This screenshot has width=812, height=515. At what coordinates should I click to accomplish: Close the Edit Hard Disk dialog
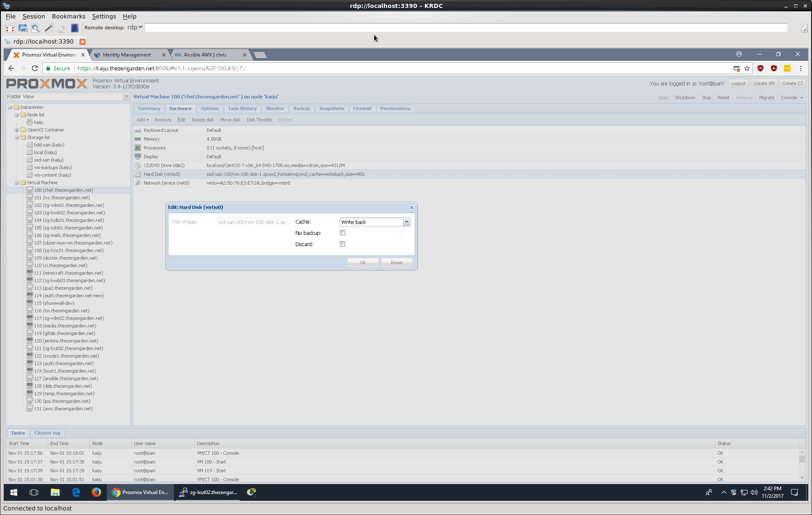tap(411, 207)
